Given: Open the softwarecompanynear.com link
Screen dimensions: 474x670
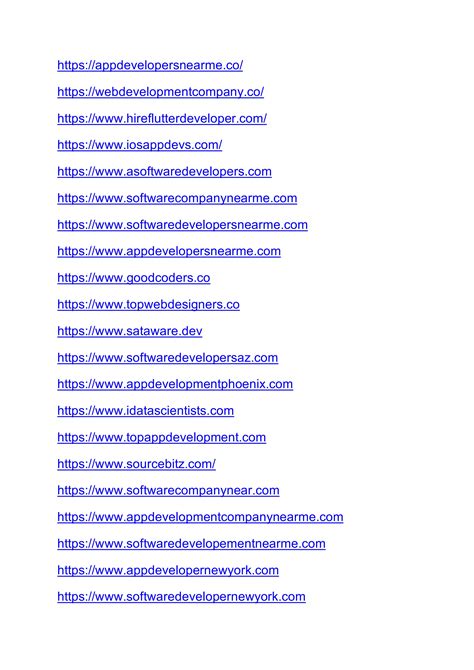Looking at the screenshot, I should [168, 491].
